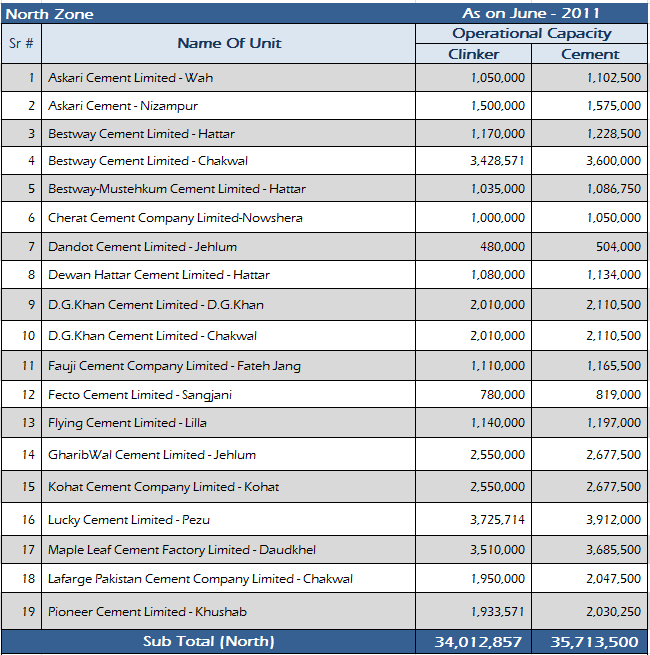
Task: Click Bestway Cement Limited - Chakwal row name
Action: (x=148, y=161)
